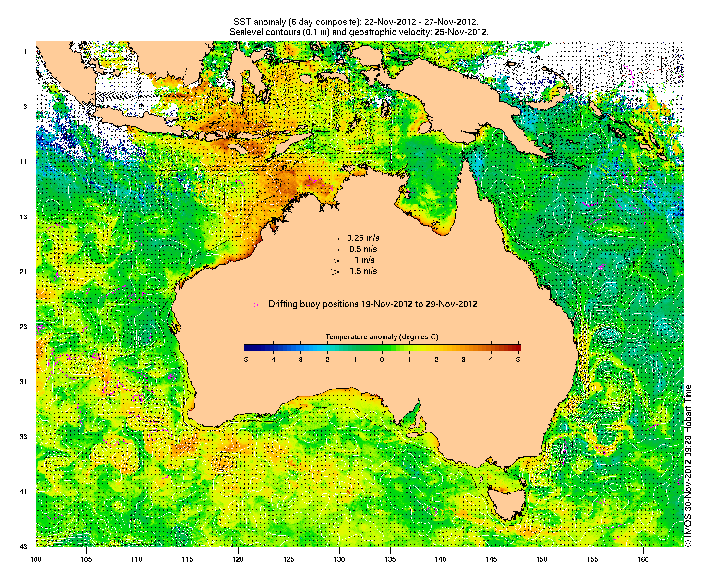Click the Drifting buoy positions legend text
The image size is (720, 588).
tap(373, 304)
